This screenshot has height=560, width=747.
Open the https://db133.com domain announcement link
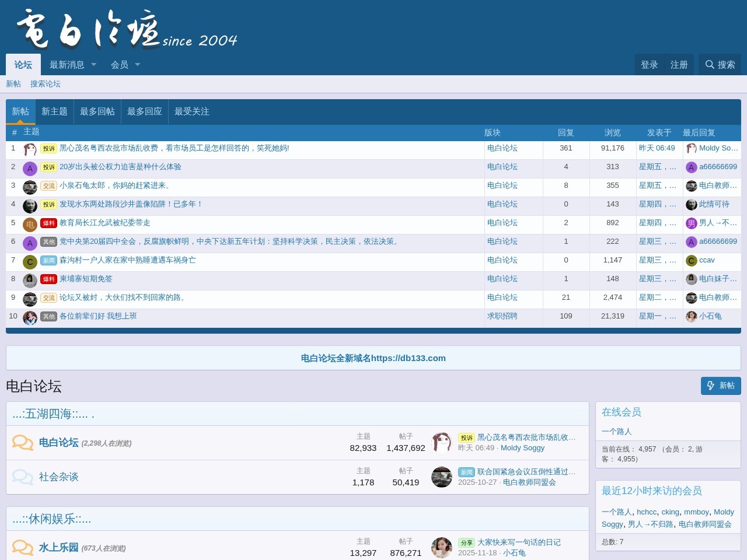(373, 358)
